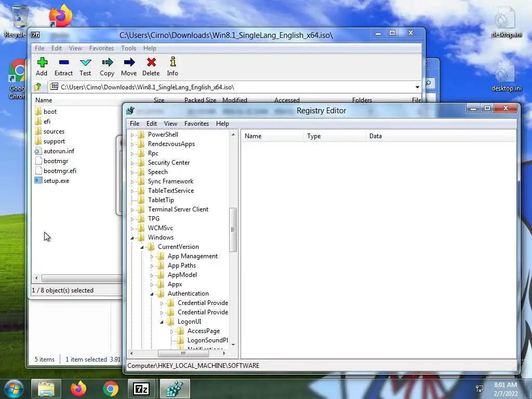Go up one folder level in 7-Zip

38,87
